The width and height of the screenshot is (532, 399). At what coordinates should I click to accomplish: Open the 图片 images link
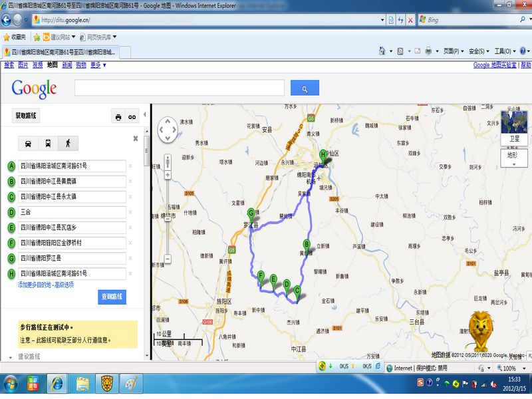pyautogui.click(x=23, y=65)
